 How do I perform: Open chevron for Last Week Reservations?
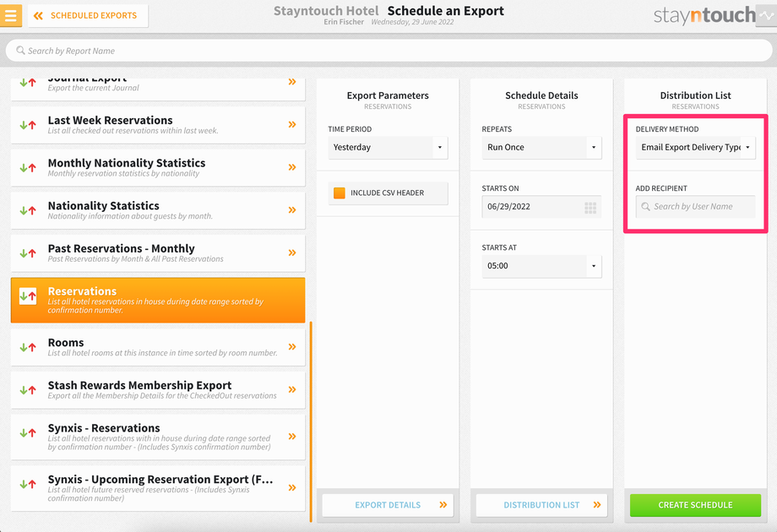292,124
